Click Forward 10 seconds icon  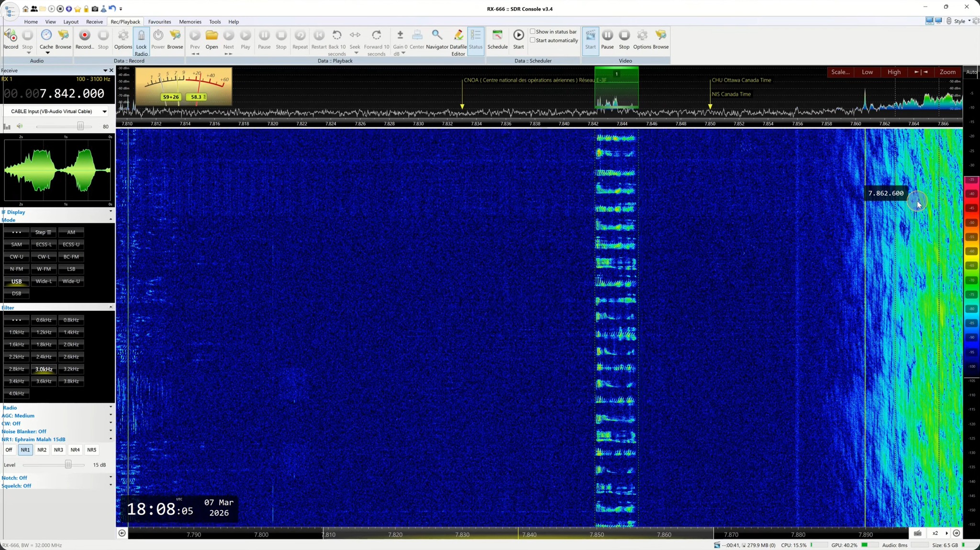tap(377, 35)
